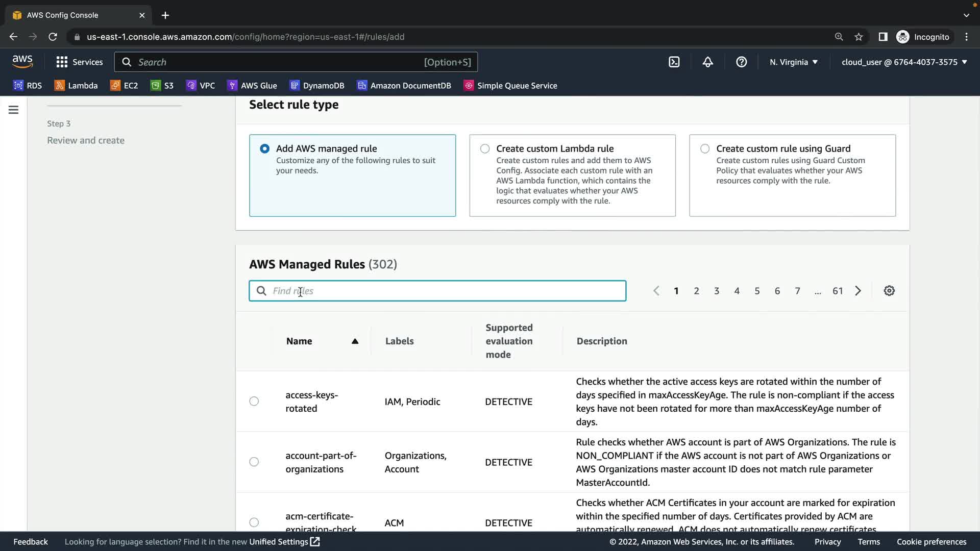Click the help question mark icon
980x551 pixels.
pos(741,62)
